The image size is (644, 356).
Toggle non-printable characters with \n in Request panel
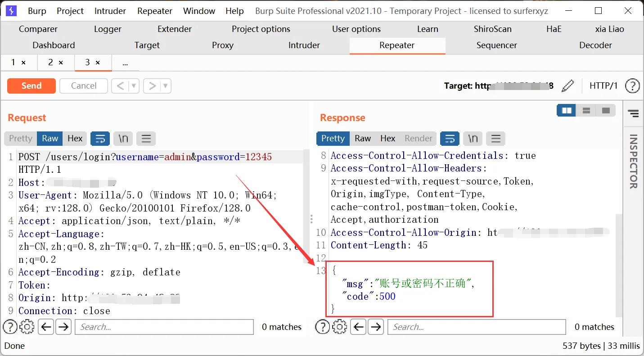123,139
